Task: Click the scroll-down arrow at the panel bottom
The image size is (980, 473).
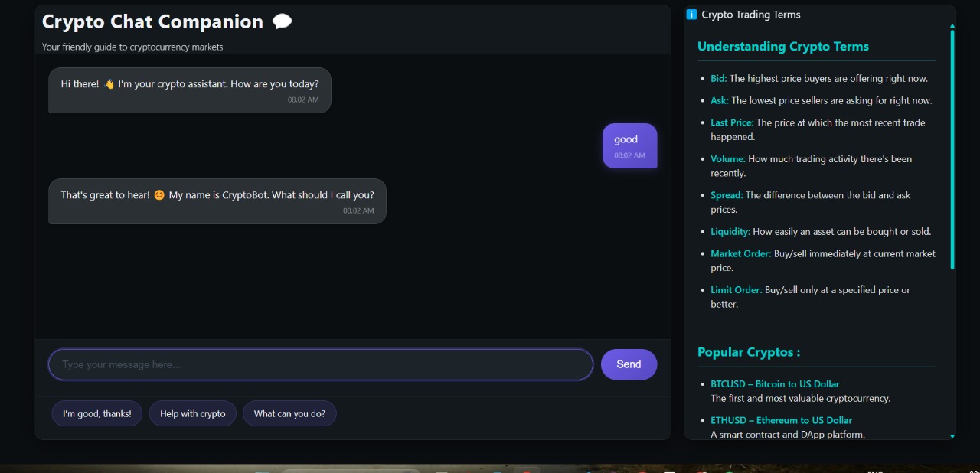Action: tap(952, 435)
